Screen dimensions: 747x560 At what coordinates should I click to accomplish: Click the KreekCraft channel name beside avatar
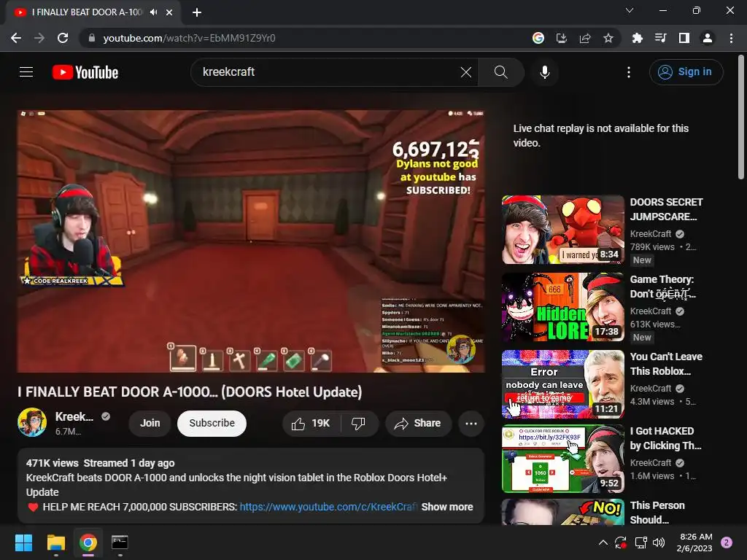point(74,416)
